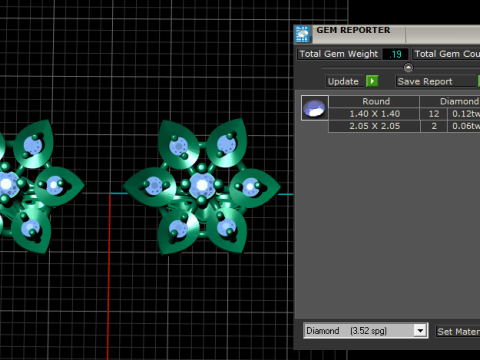Viewport: 480px width, 360px height.
Task: Click the quantity cell showing 12
Action: coord(434,114)
